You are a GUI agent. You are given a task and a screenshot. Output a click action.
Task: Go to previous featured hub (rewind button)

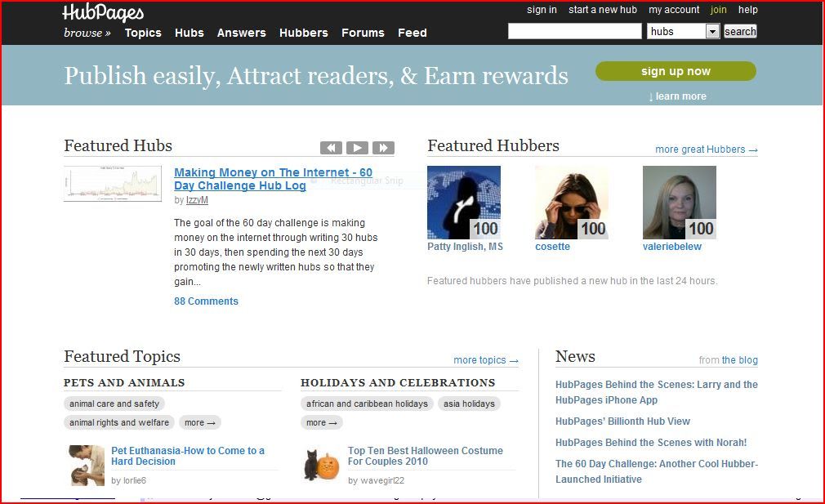click(x=331, y=148)
